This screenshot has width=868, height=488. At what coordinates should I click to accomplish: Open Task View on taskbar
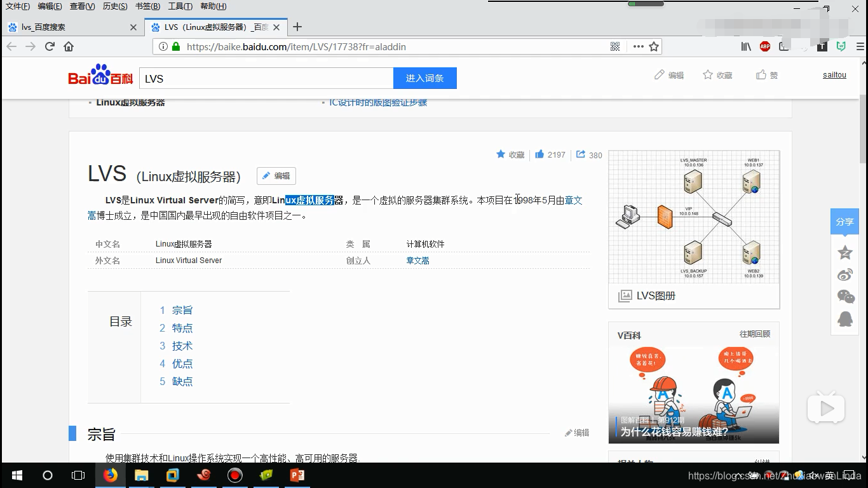point(78,475)
